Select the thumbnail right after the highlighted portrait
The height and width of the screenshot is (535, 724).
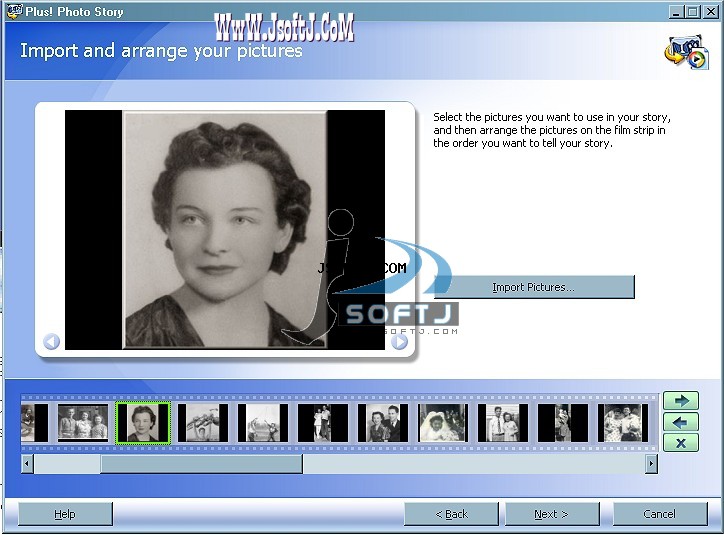click(x=203, y=422)
